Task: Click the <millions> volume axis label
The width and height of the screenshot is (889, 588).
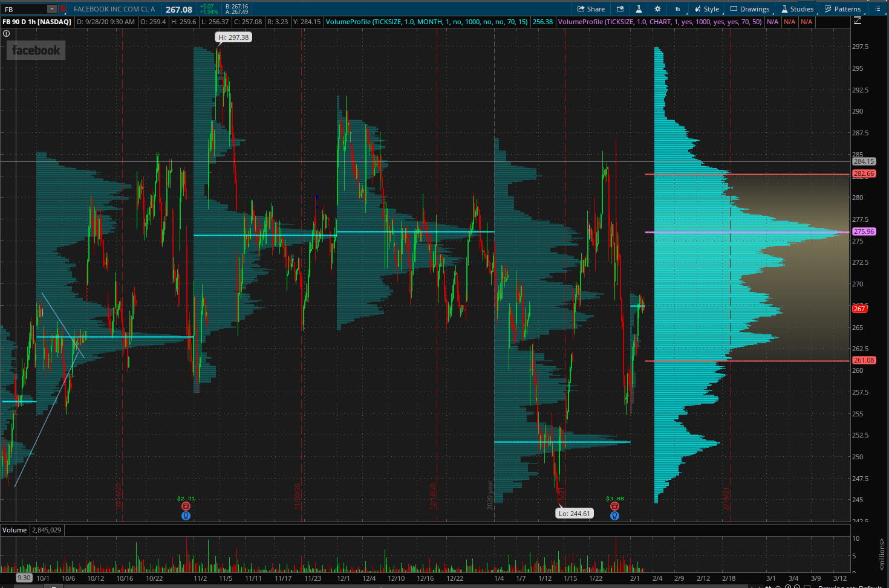Action: [882, 555]
